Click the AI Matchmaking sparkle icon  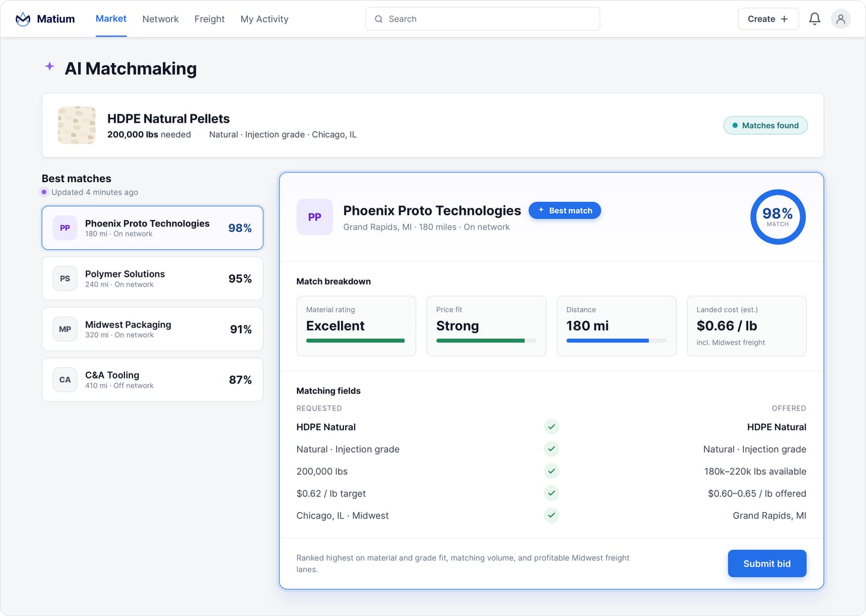50,67
